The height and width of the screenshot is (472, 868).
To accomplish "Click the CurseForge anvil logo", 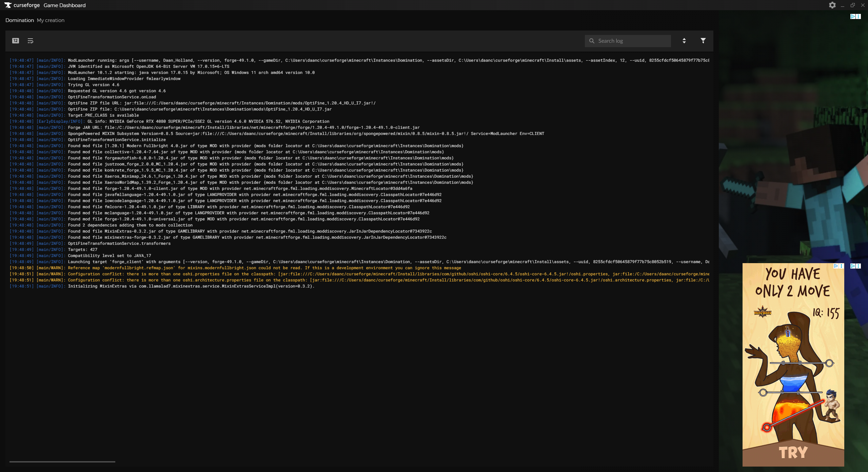I will tap(8, 5).
